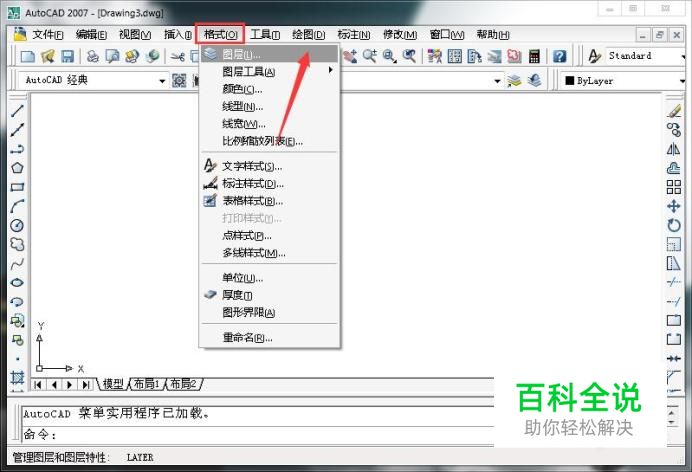The height and width of the screenshot is (472, 692).
Task: Select the Array modify tool
Action: [x=673, y=187]
